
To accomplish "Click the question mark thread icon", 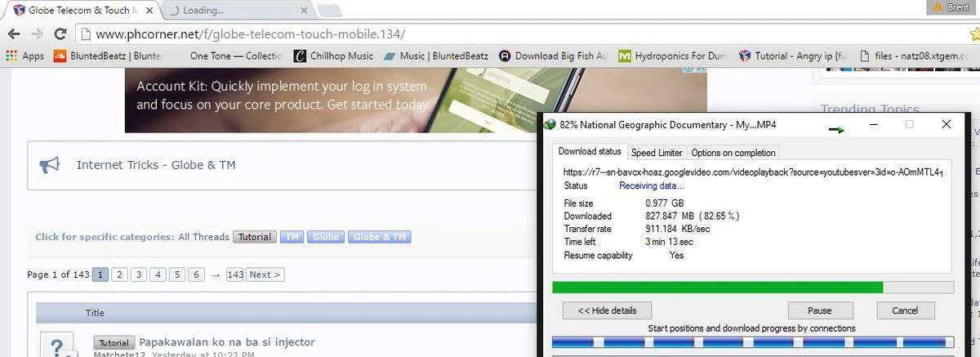I will (57, 345).
